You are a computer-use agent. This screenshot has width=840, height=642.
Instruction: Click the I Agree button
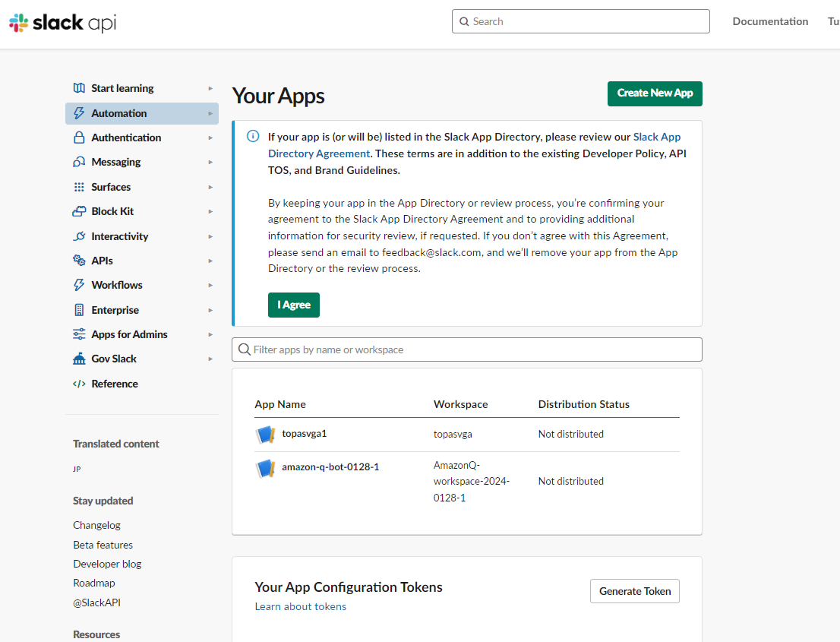point(294,305)
